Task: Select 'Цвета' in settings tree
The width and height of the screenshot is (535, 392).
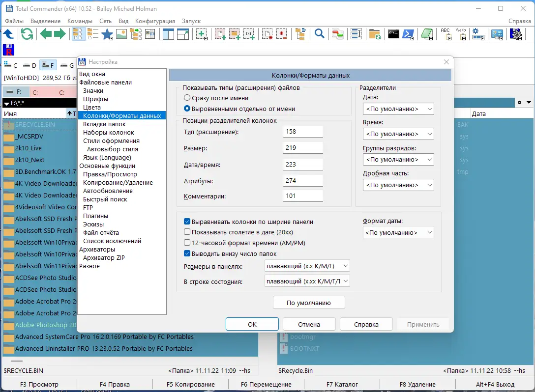Action: (x=92, y=108)
